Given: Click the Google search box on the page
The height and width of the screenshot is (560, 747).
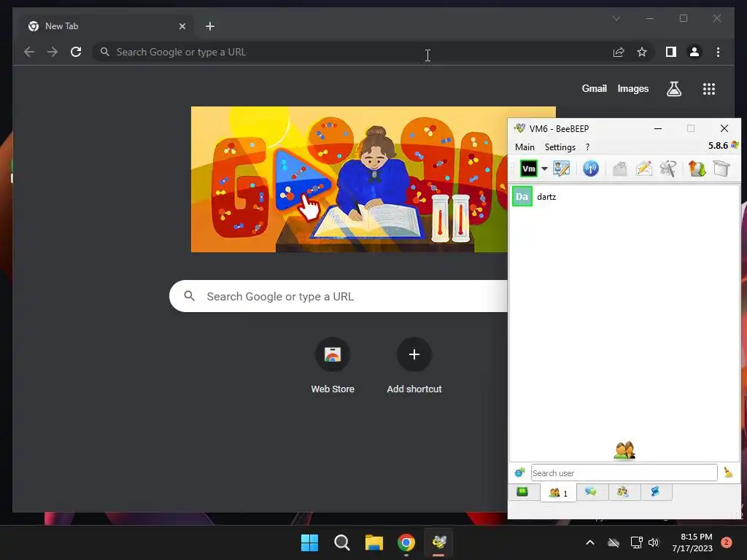Looking at the screenshot, I should pyautogui.click(x=338, y=296).
